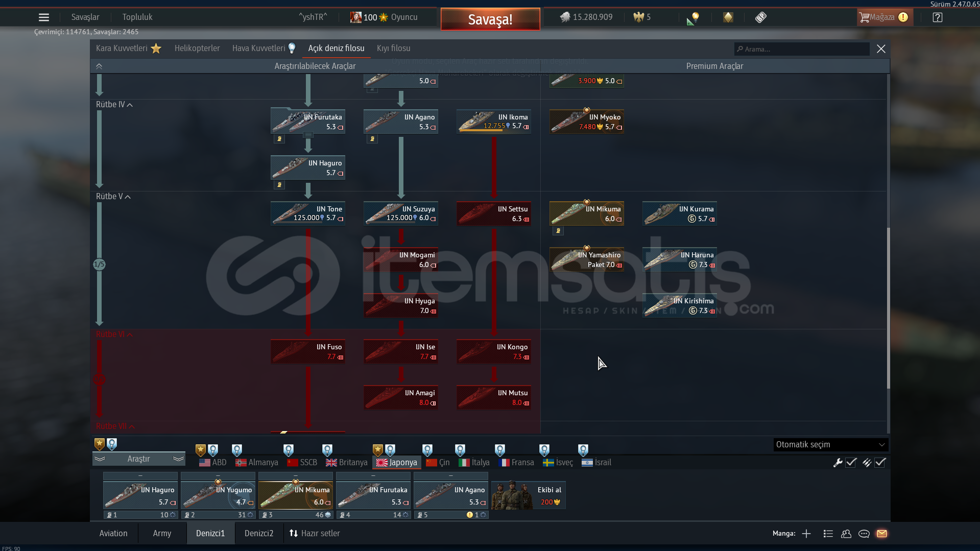
Task: Click Ekibi al for 200 eagles
Action: point(529,495)
